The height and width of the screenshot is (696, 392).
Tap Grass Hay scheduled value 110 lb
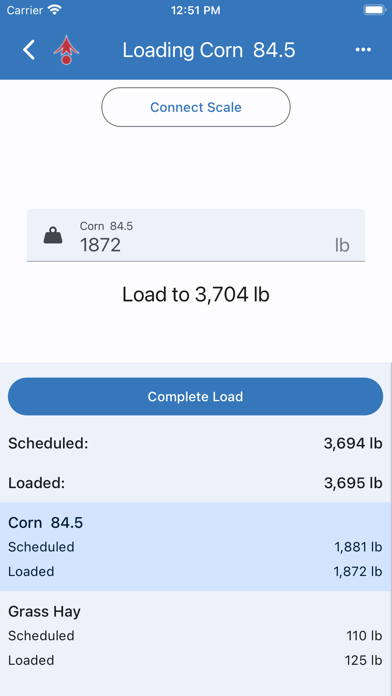(364, 636)
